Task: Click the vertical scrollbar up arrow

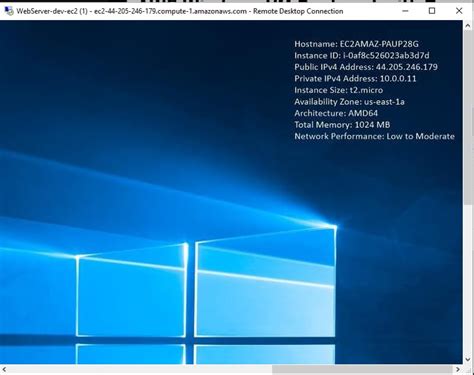Action: [468, 26]
